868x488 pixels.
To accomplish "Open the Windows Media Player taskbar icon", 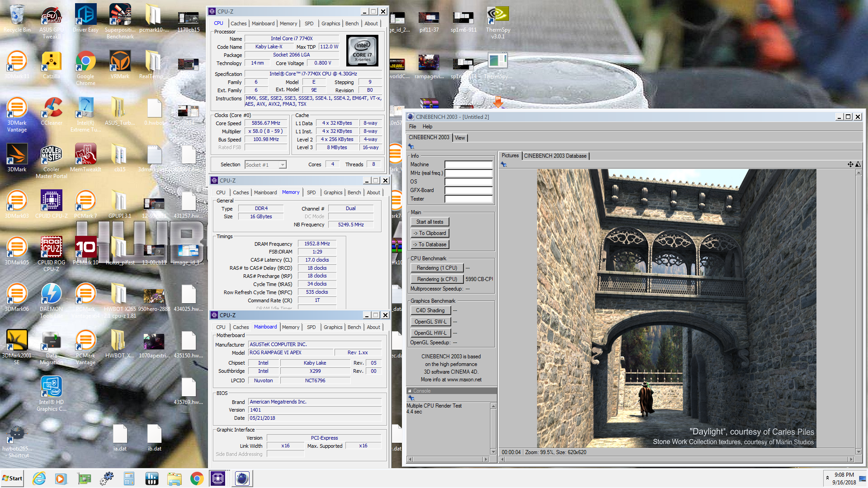I will pos(61,479).
